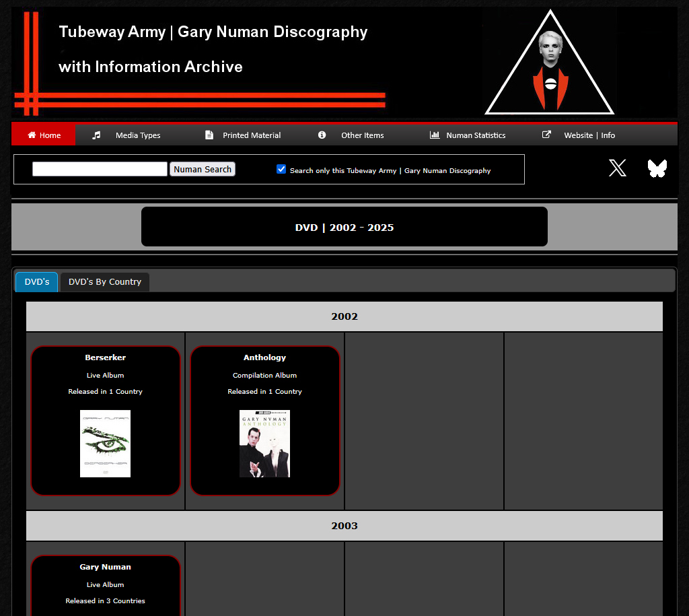
Task: Click Live Album text under Berserker
Action: pos(106,375)
